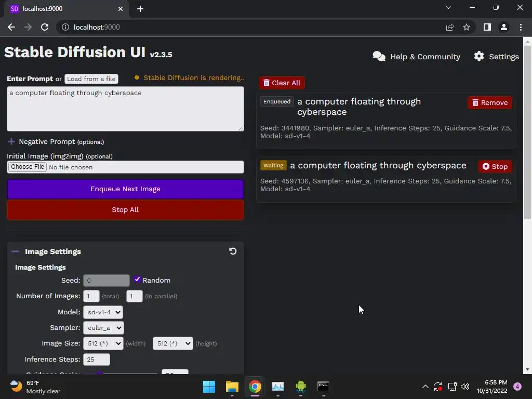Click the prompt text area
The height and width of the screenshot is (399, 532).
[125, 109]
